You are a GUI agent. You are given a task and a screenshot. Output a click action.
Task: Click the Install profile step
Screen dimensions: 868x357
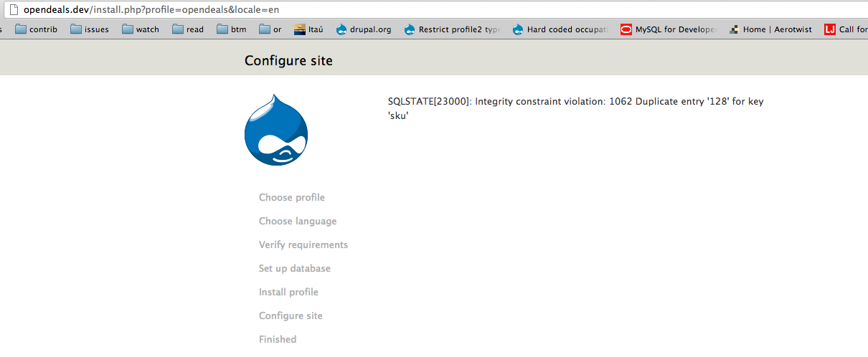coord(288,292)
